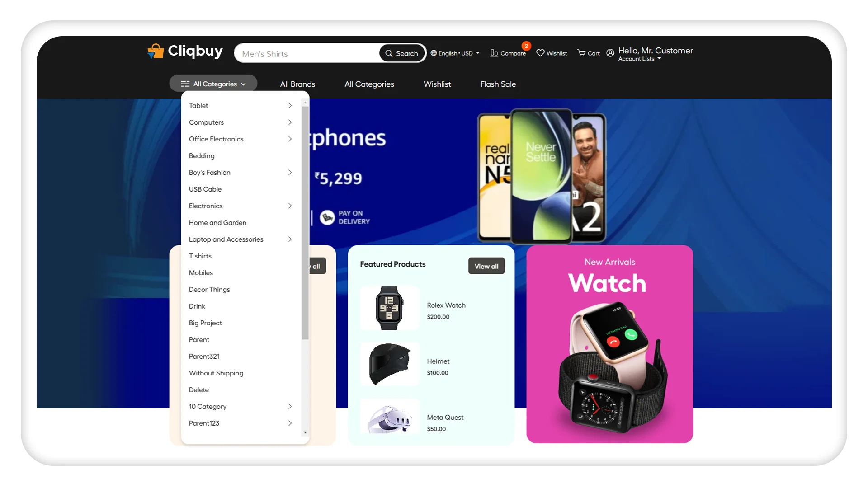The image size is (868, 488).
Task: Open the English USD language dropdown
Action: [x=454, y=54]
